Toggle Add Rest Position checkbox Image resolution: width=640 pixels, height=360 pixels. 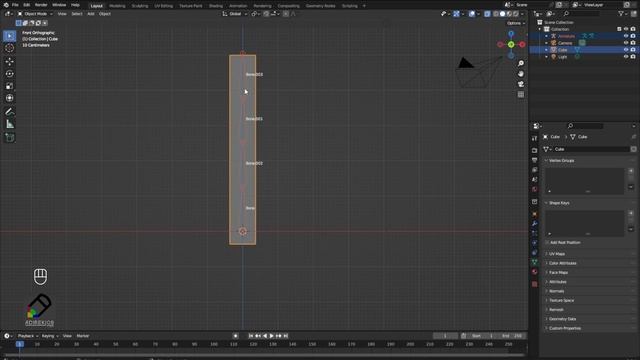547,242
